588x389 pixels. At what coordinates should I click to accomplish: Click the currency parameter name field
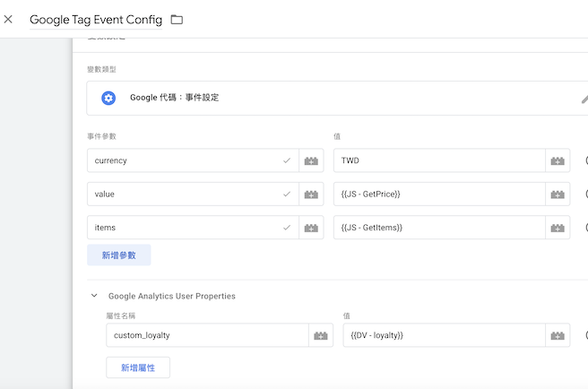pyautogui.click(x=193, y=160)
